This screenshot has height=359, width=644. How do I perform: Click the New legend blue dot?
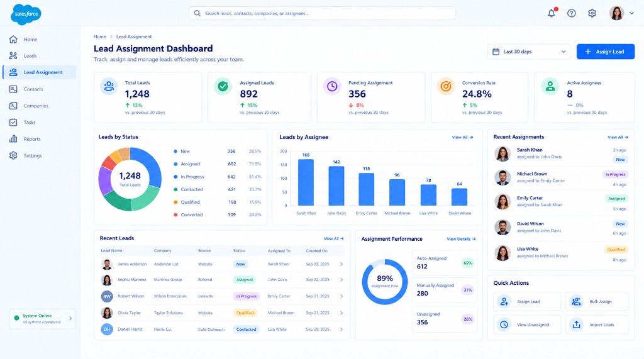175,151
